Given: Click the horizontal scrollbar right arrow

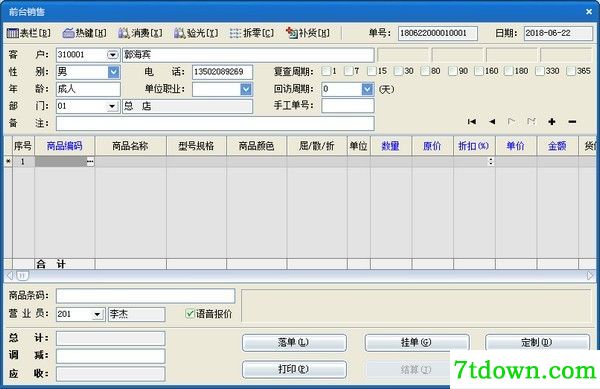Looking at the screenshot, I should tap(590, 275).
